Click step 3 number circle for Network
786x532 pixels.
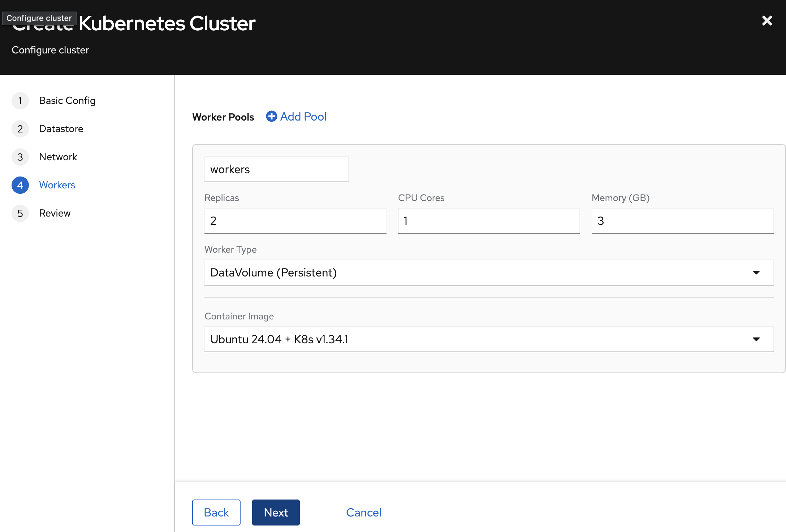tap(20, 157)
